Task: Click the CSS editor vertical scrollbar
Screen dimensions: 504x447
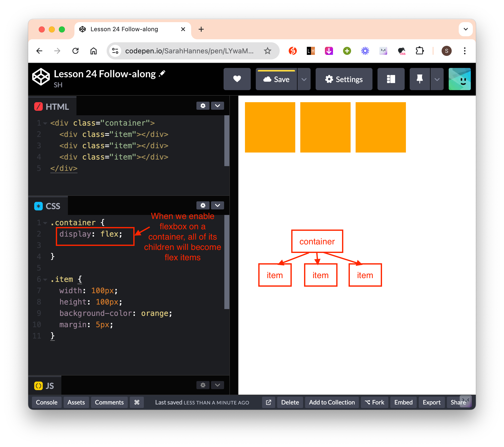Action: pos(227,262)
